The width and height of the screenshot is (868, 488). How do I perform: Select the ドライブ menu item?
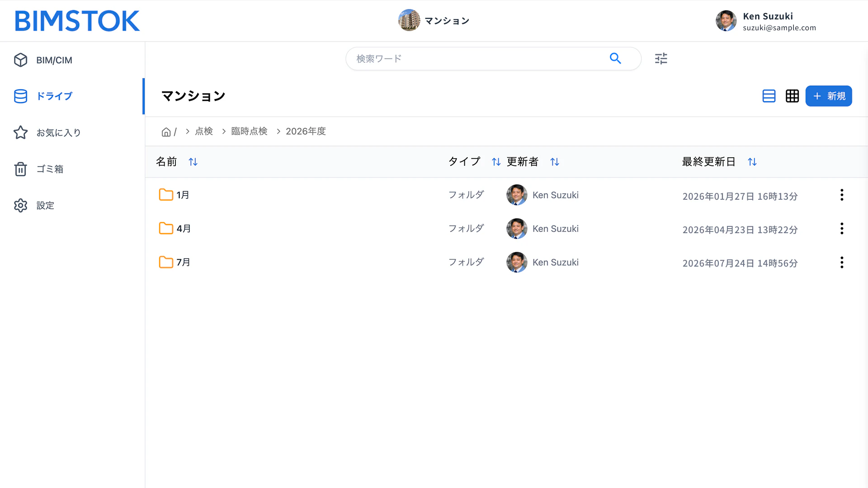72,96
